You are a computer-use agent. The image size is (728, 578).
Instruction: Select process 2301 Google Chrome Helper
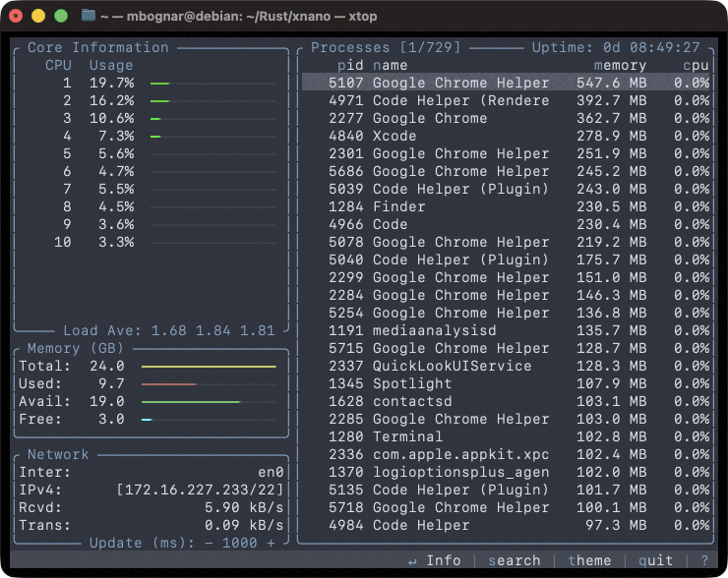[x=506, y=153]
